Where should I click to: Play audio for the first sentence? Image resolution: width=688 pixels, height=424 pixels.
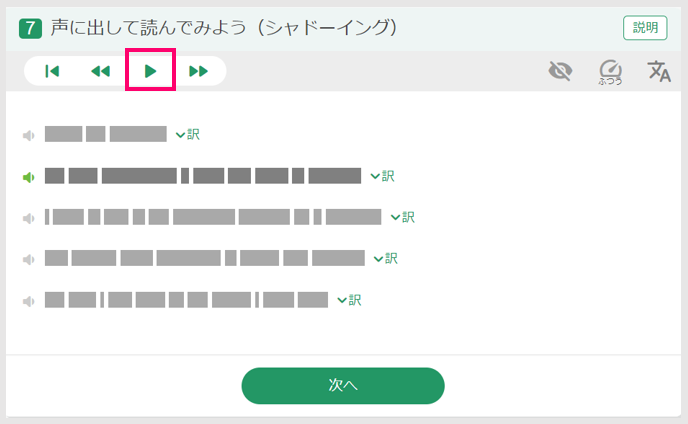tap(29, 135)
